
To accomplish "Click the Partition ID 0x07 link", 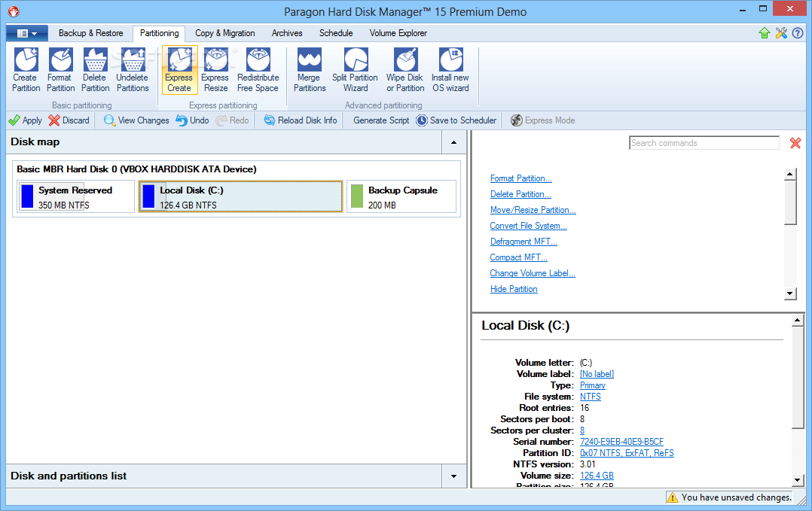I will coord(627,453).
